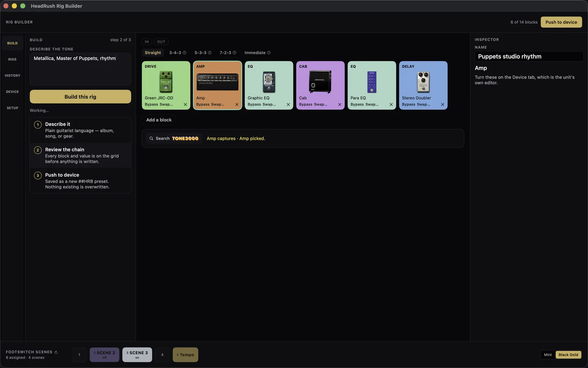Open the info icon beside Immediate

(x=269, y=53)
